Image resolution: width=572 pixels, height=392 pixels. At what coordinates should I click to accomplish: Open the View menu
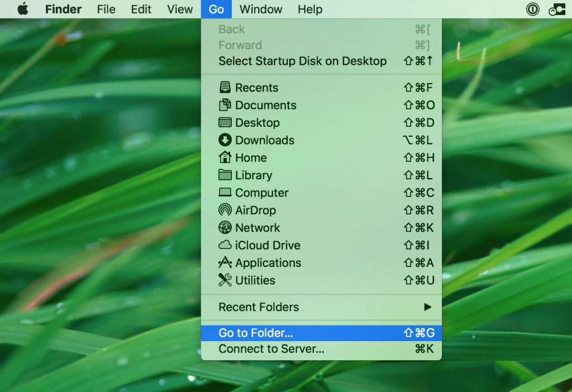click(180, 9)
